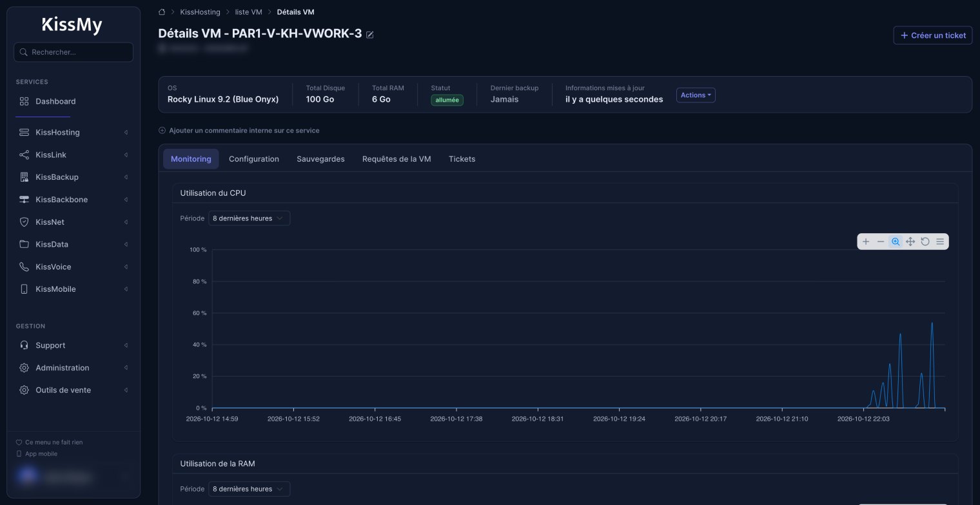Open liste VM breadcrumb link

(249, 12)
